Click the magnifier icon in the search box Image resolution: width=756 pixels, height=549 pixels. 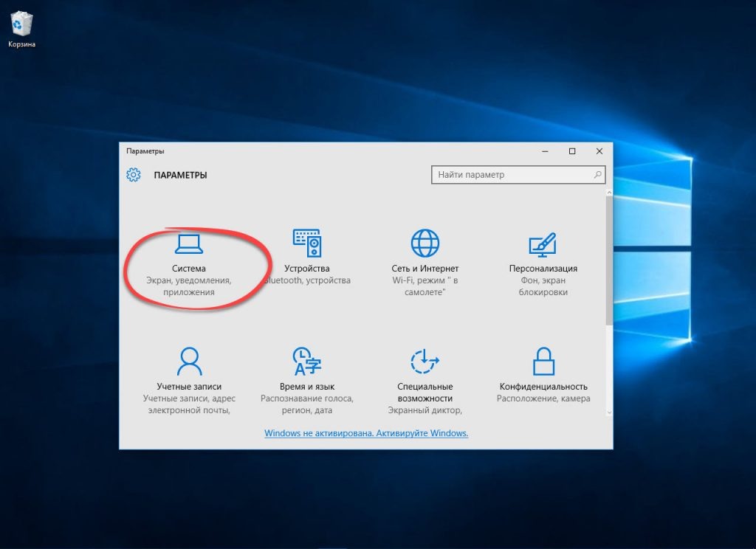(x=597, y=174)
